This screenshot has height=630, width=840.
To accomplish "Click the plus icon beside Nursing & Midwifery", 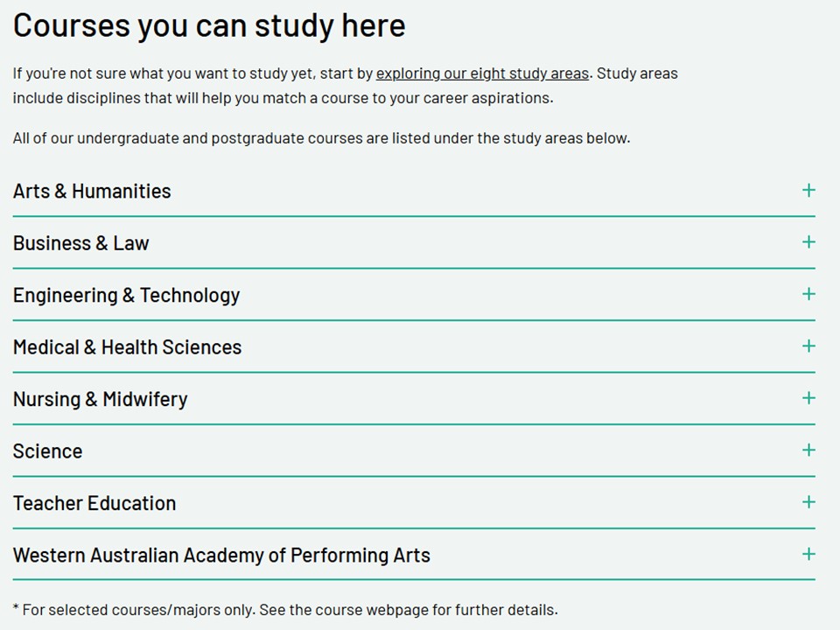I will coord(808,398).
